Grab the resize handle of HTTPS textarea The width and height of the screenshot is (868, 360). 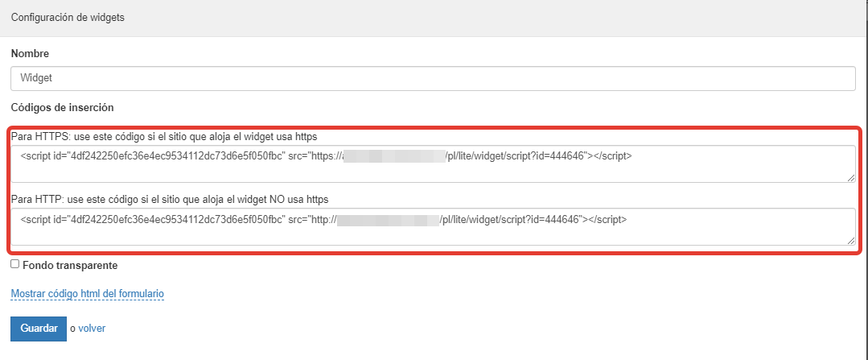click(x=851, y=178)
